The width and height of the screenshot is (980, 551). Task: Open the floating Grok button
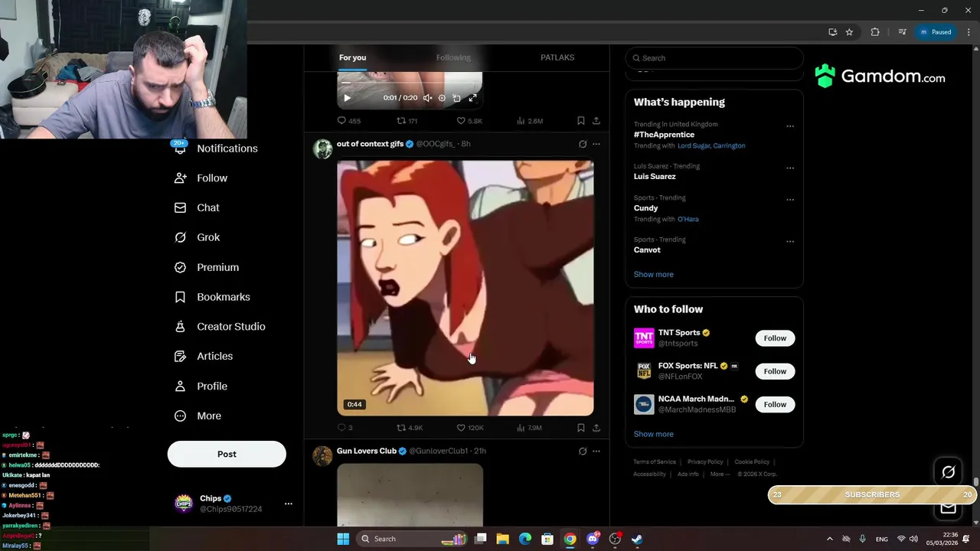click(x=948, y=472)
